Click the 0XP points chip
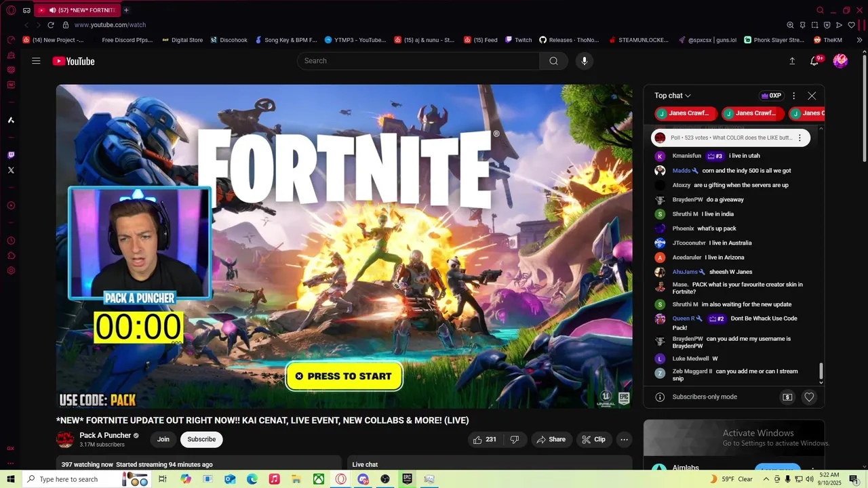The image size is (868, 488). (771, 96)
